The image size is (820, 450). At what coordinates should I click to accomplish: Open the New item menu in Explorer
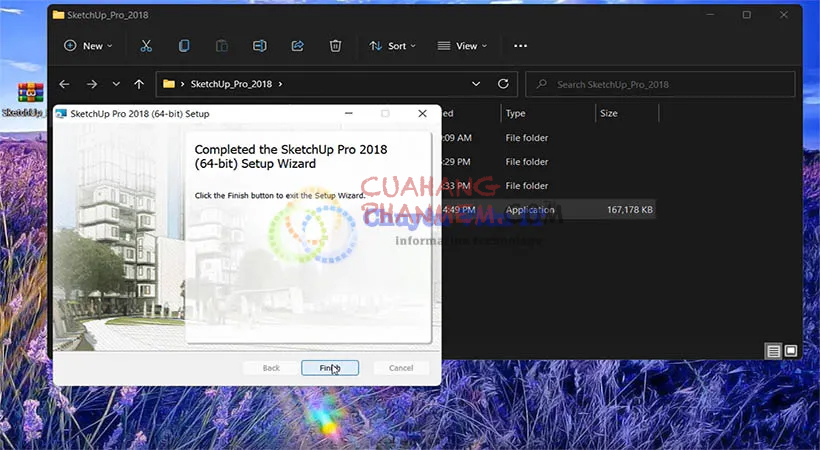(x=88, y=46)
